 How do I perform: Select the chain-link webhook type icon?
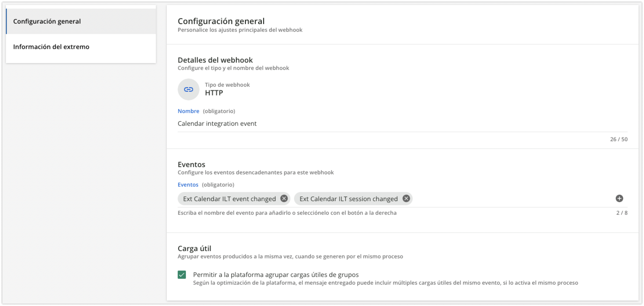point(189,89)
